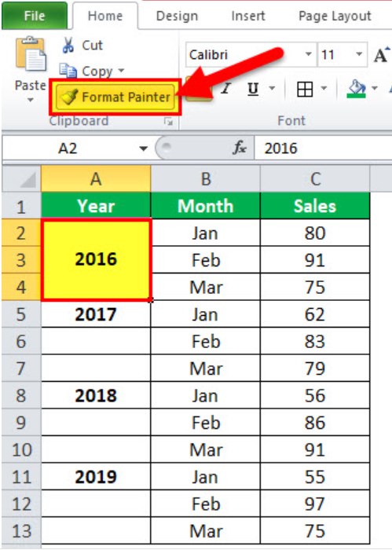Click the Borders grid icon
This screenshot has height=550, width=392.
click(x=305, y=89)
